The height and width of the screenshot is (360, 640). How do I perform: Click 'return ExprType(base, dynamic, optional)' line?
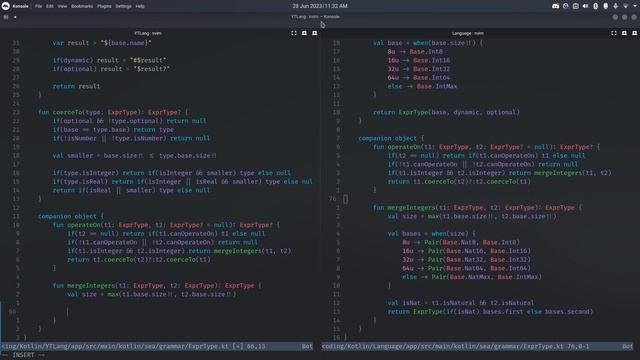(x=446, y=112)
